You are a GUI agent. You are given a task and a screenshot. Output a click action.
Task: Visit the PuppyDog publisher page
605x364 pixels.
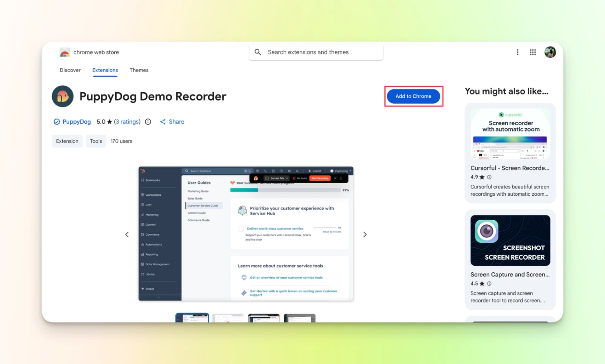[x=77, y=122]
